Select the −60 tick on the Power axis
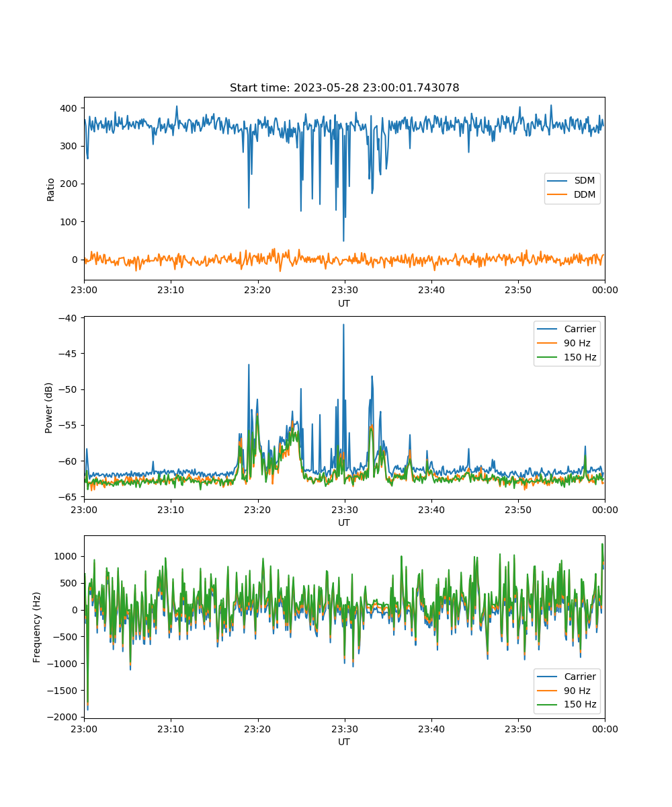Viewport: 672px width, 807px height. (68, 461)
